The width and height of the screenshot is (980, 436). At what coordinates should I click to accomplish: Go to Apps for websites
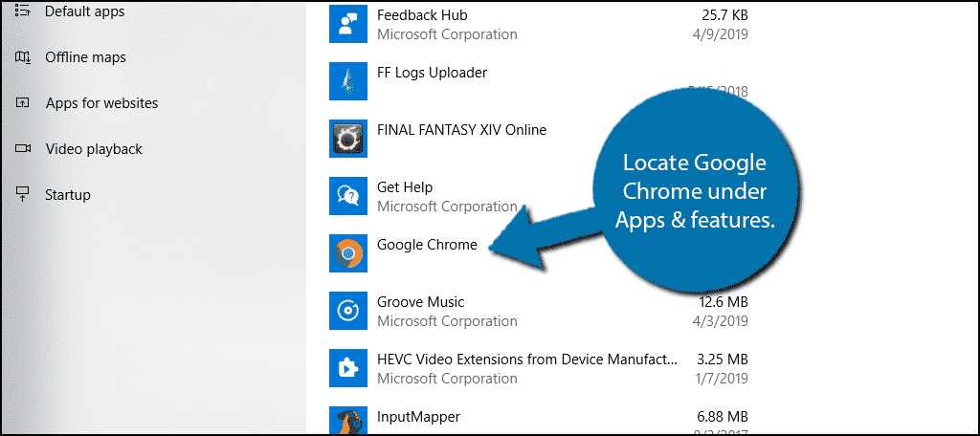(x=101, y=103)
